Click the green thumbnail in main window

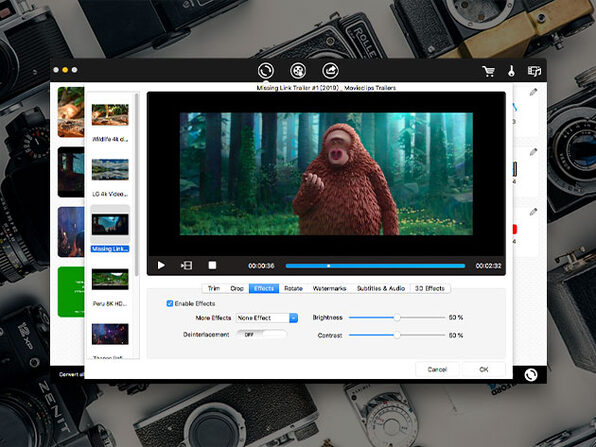coord(71,292)
